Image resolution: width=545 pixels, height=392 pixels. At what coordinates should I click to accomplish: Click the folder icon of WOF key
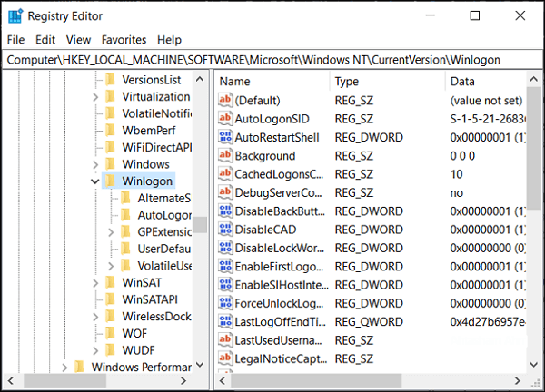click(110, 333)
